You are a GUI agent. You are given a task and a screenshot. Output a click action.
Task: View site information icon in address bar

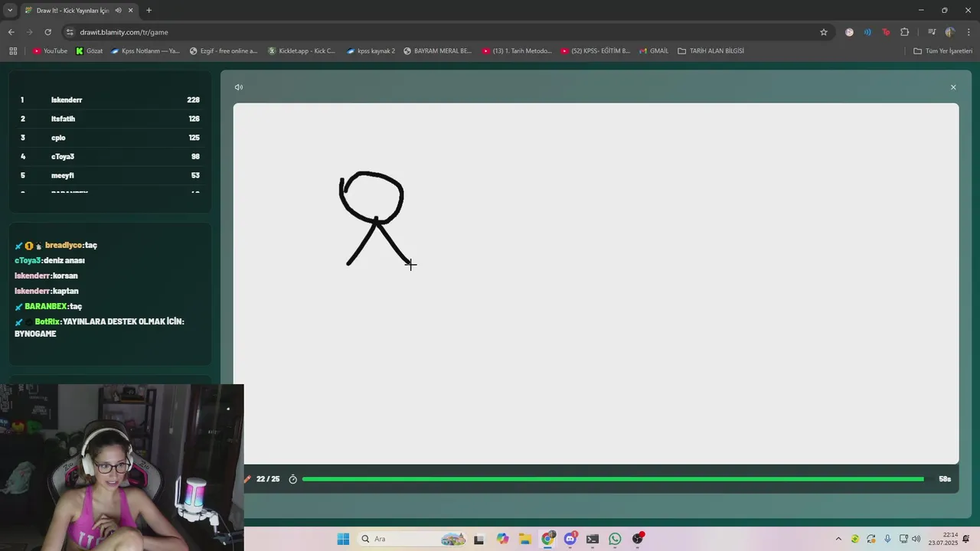(70, 32)
